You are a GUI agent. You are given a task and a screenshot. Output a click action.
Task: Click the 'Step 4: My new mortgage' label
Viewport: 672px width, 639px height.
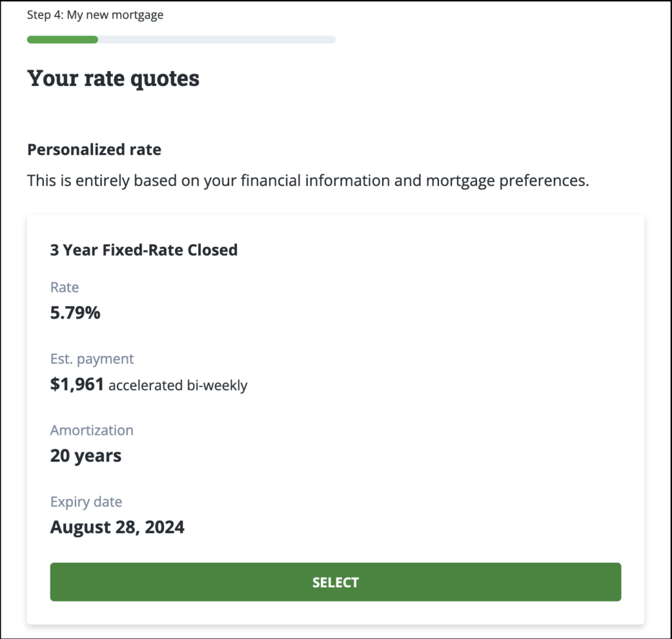click(95, 15)
